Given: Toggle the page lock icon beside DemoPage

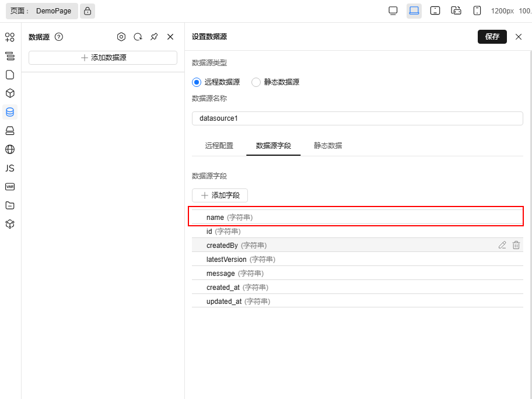Looking at the screenshot, I should 86,10.
